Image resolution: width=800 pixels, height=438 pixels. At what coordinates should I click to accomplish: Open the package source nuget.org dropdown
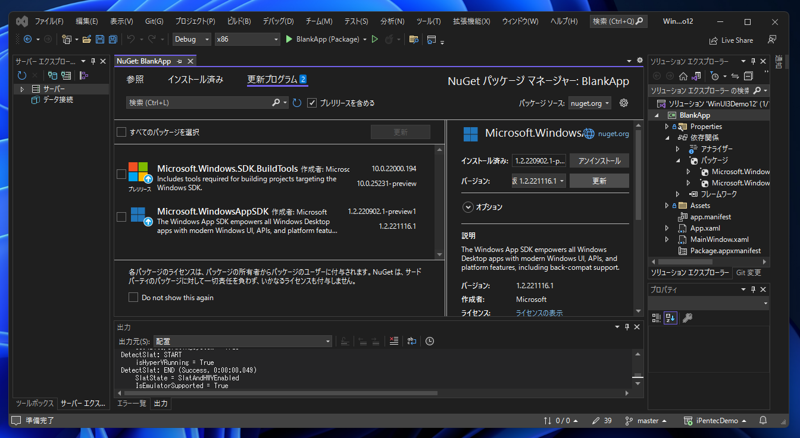(590, 103)
